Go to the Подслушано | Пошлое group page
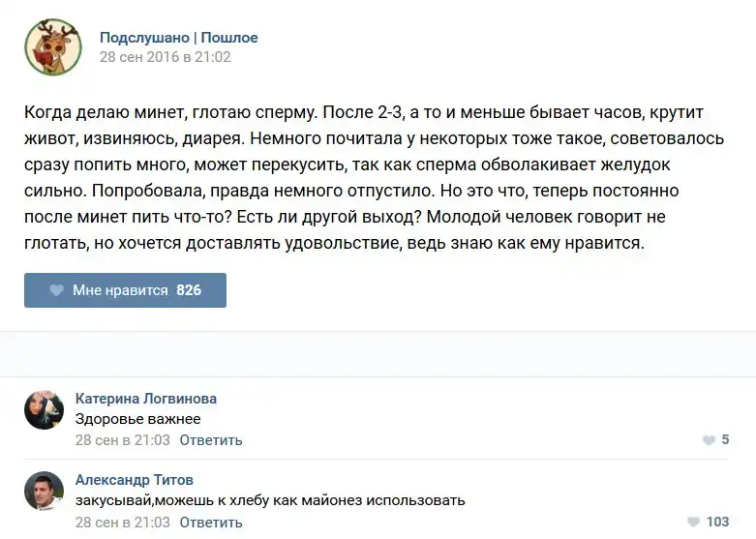The height and width of the screenshot is (539, 756). pos(178,38)
